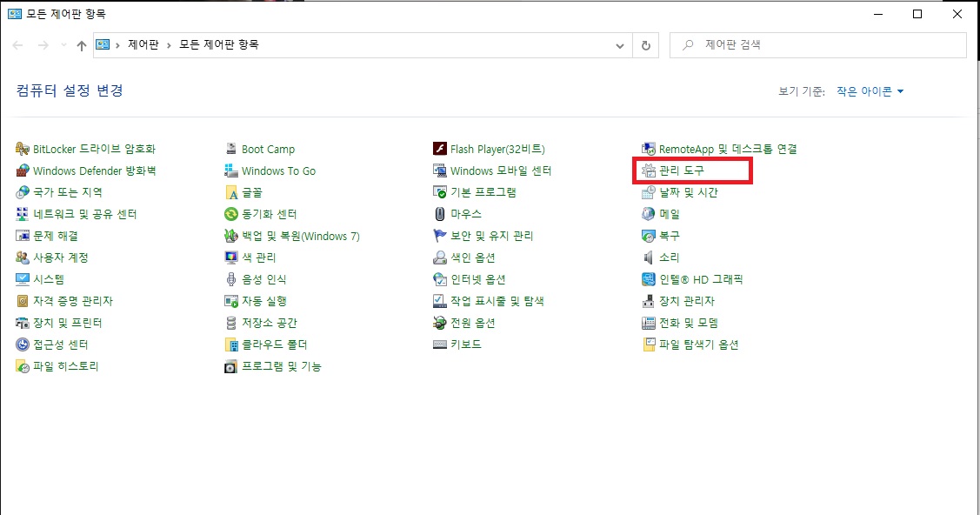The width and height of the screenshot is (980, 515).
Task: Click the 사용자 계정 icon
Action: pos(23,257)
